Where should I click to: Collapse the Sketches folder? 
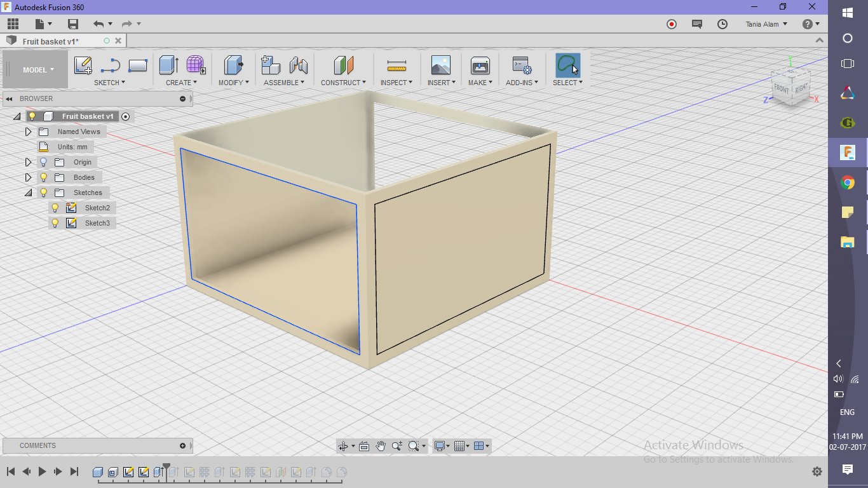28,193
